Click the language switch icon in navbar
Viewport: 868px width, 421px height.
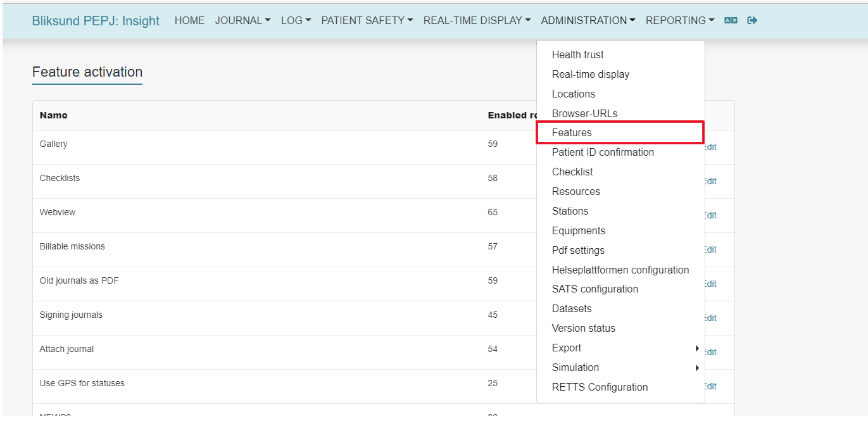pyautogui.click(x=731, y=20)
